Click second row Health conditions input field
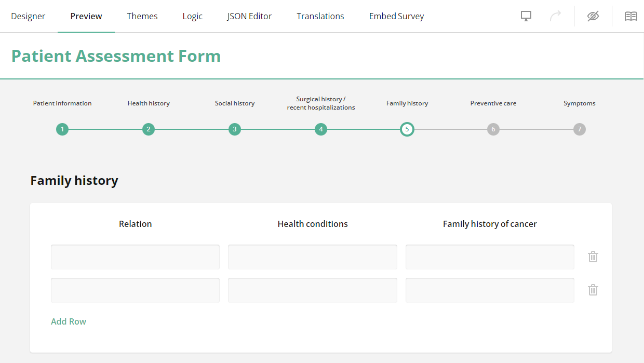The image size is (644, 363). pos(313,290)
